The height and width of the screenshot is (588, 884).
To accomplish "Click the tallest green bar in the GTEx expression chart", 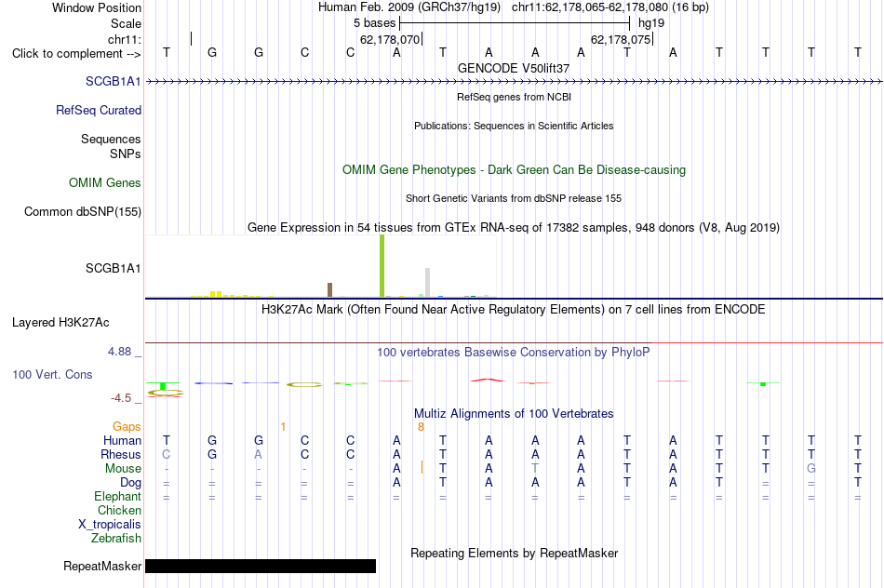I will [x=382, y=265].
